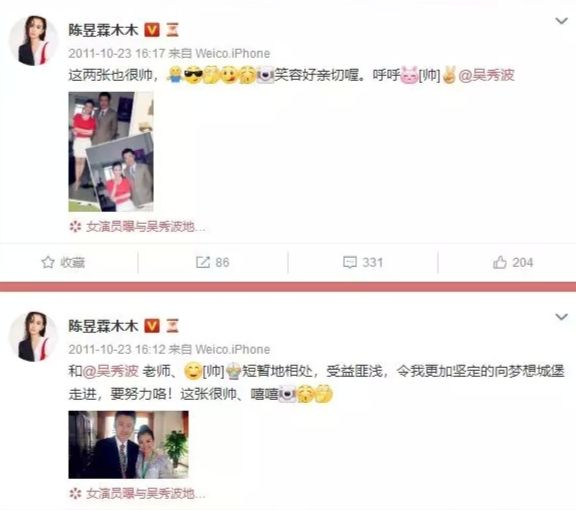Viewport: 576px width, 510px height.
Task: Click the repost icon showing 86
Action: tap(202, 262)
